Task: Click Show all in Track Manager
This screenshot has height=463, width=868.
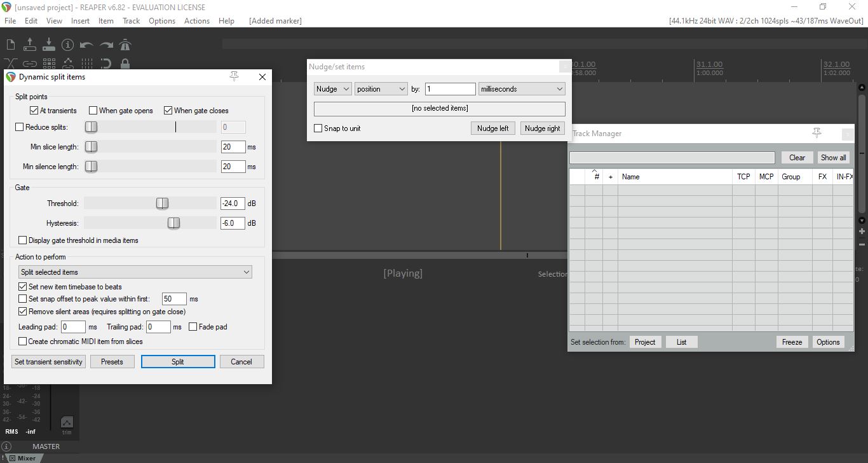Action: pos(833,158)
